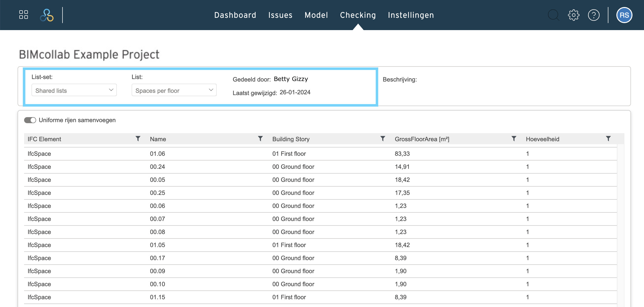
Task: Select the row named 00.17
Action: tap(320, 258)
